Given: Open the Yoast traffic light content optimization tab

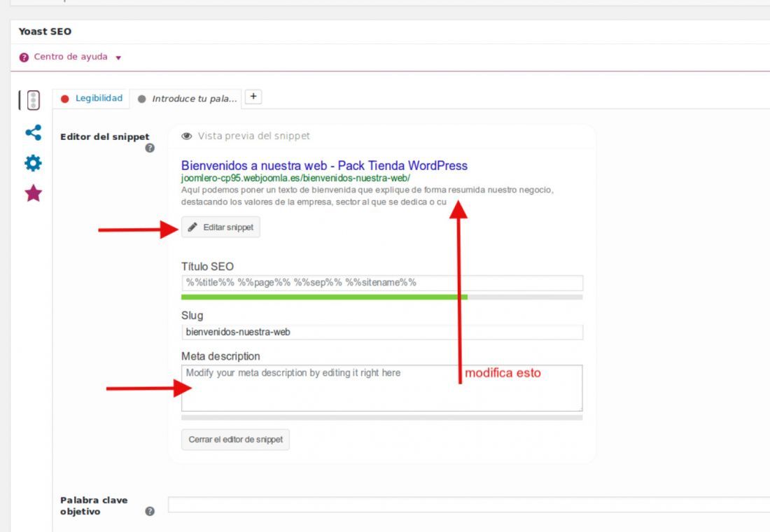Looking at the screenshot, I should click(x=33, y=99).
